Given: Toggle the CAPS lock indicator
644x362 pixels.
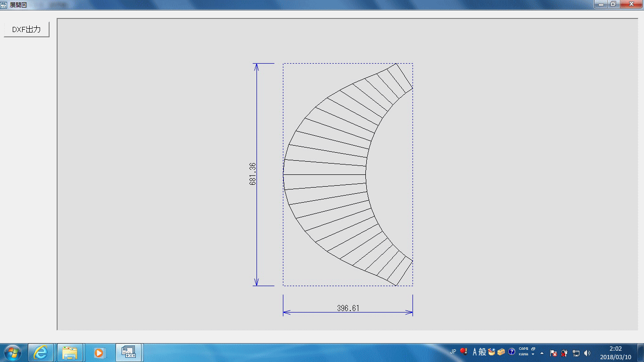Looking at the screenshot, I should (x=523, y=349).
